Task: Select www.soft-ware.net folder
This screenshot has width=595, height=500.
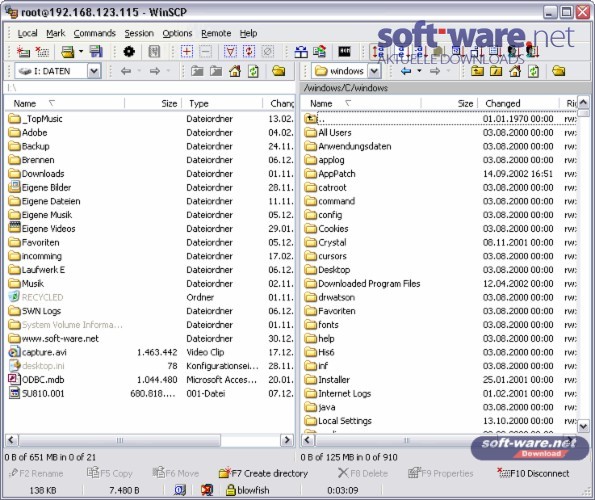Action: click(x=54, y=339)
